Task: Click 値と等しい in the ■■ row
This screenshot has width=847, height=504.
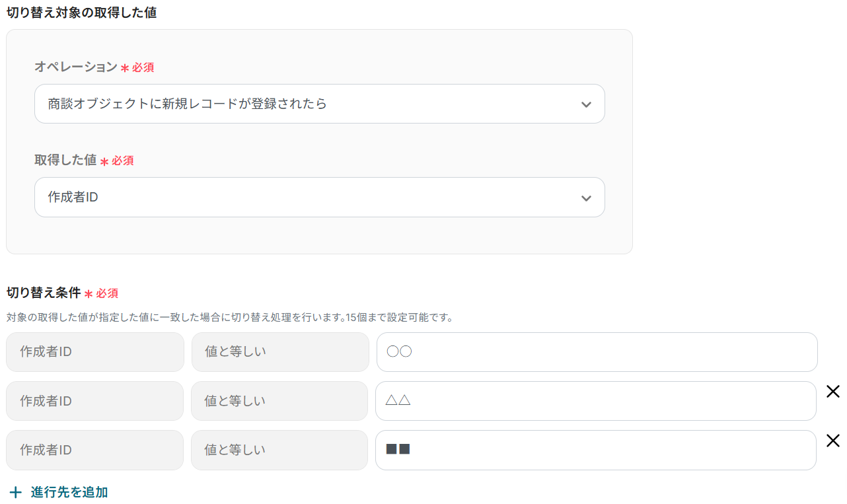Action: (279, 450)
